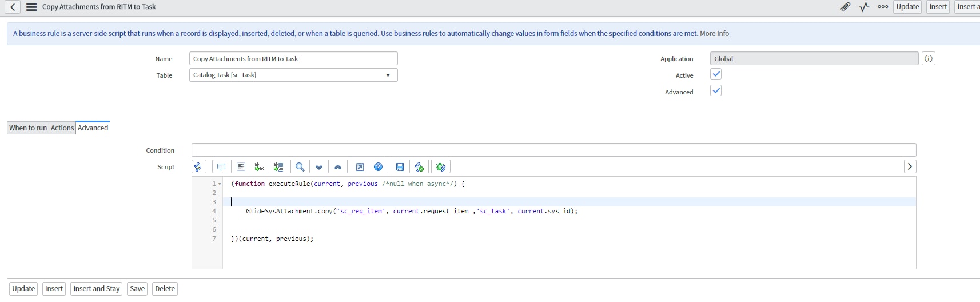Image resolution: width=980 pixels, height=302 pixels.
Task: Uncheck the Advanced checkbox
Action: tap(716, 90)
